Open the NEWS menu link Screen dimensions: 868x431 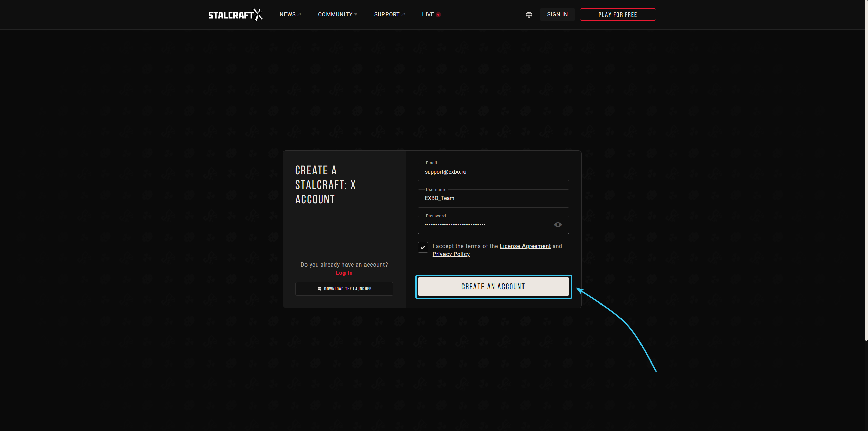pos(290,14)
